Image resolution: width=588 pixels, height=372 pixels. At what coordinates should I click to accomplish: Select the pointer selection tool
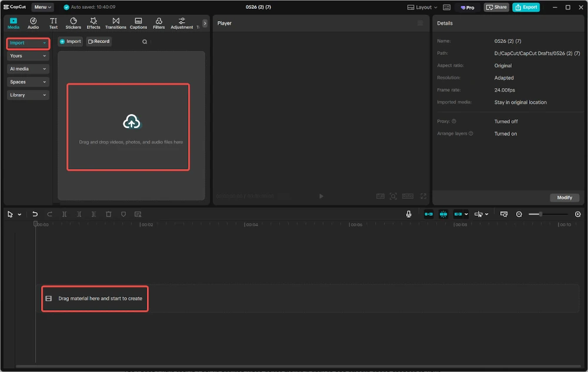coord(10,215)
